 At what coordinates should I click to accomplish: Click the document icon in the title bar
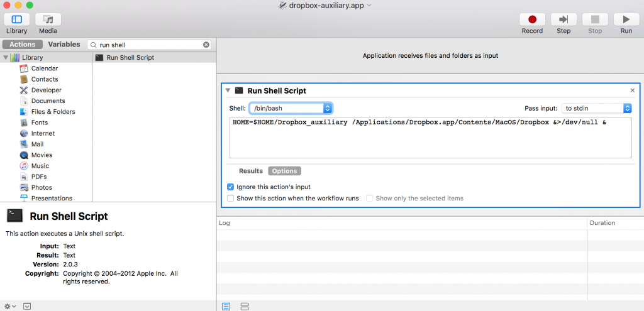click(x=282, y=5)
